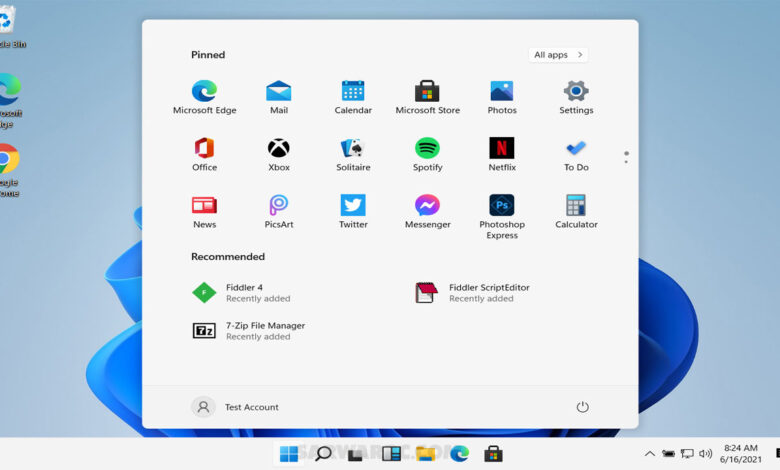Screen dimensions: 780x470
Task: Expand hidden system tray icons
Action: [x=650, y=454]
